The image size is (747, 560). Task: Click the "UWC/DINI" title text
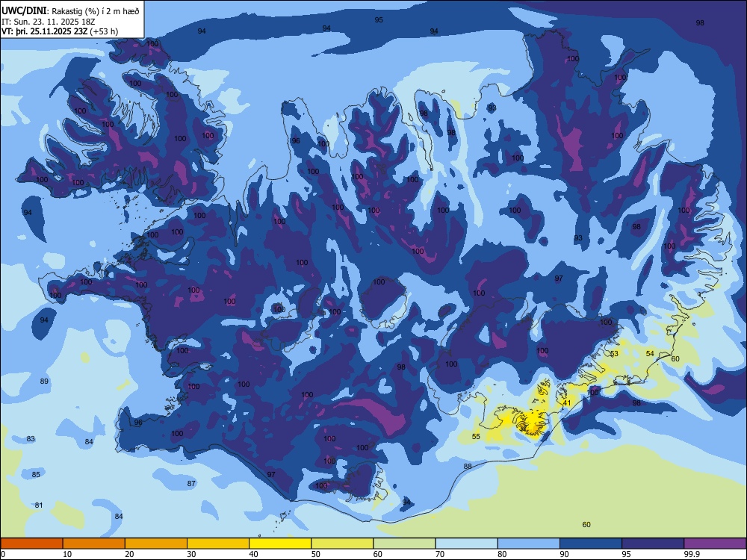click(24, 11)
